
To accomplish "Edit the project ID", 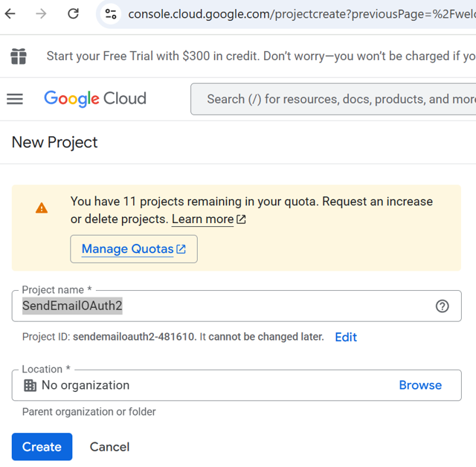I will (346, 337).
